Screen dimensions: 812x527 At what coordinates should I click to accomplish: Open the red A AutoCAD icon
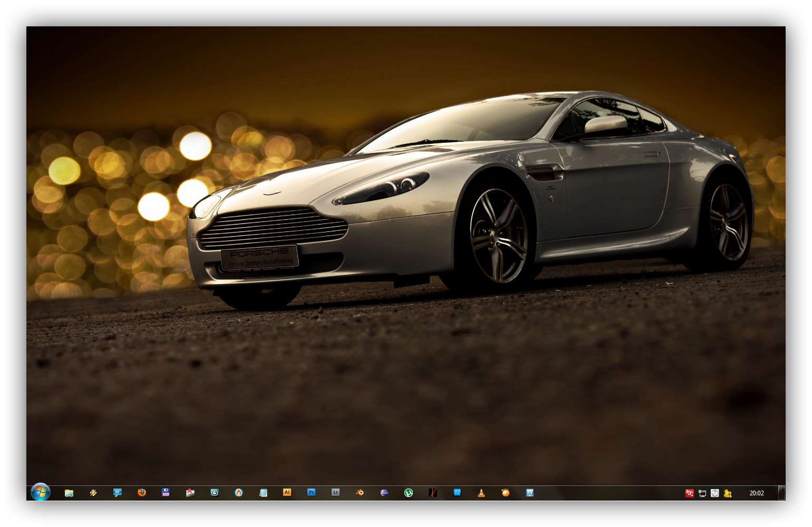click(190, 493)
